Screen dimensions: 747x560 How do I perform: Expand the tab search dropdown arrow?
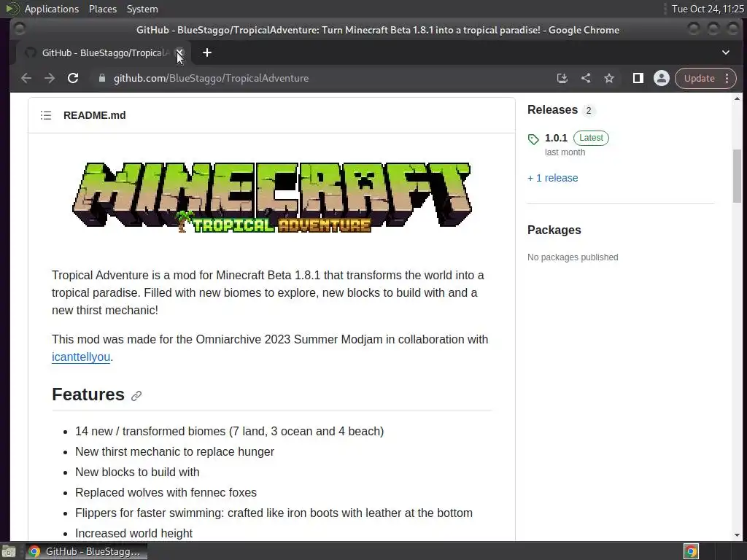pyautogui.click(x=726, y=52)
